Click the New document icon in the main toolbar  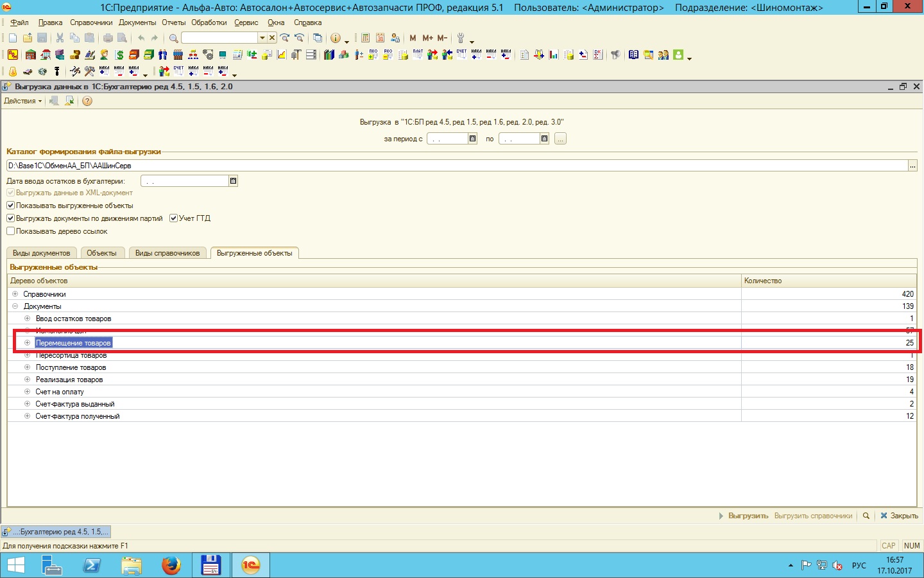click(13, 38)
